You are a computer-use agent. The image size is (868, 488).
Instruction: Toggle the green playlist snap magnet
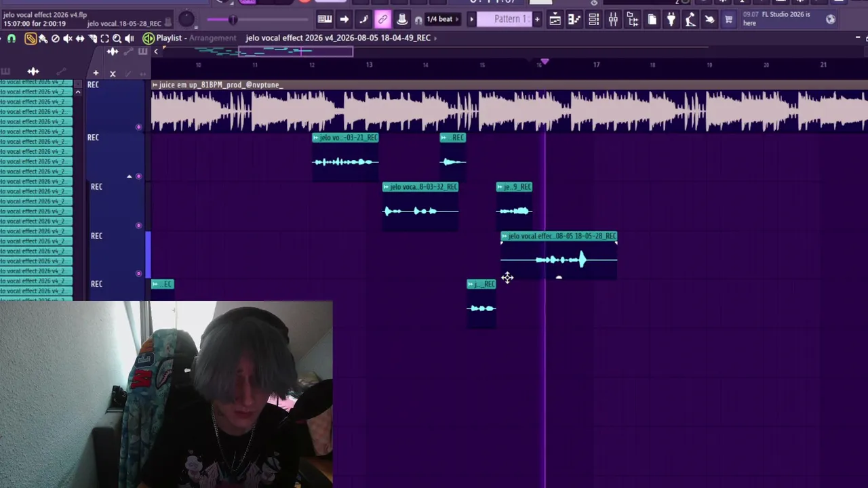click(12, 39)
